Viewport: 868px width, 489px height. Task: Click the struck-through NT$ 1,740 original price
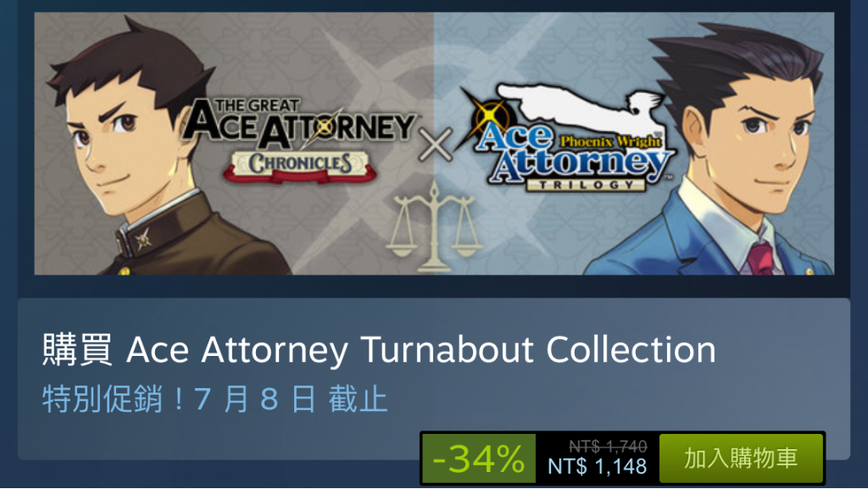pos(608,446)
